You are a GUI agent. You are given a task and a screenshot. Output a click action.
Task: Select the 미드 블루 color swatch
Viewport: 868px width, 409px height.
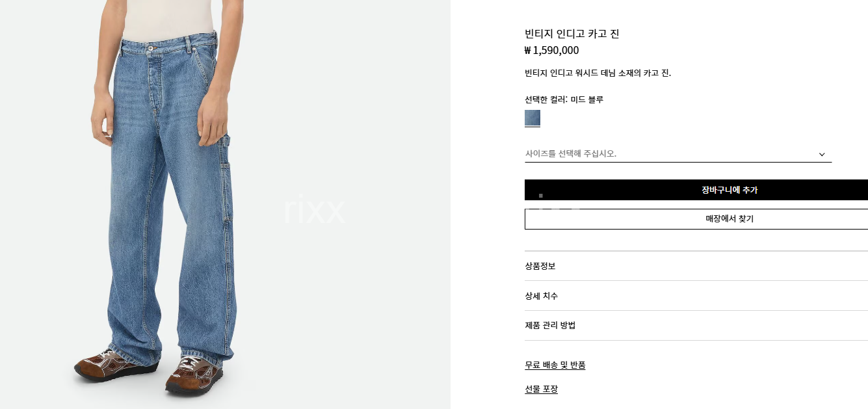pos(532,118)
